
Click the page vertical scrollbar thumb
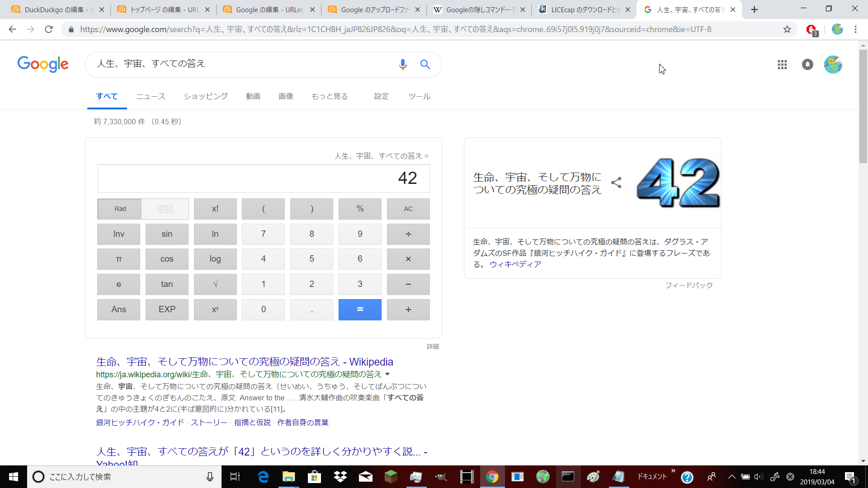click(863, 106)
